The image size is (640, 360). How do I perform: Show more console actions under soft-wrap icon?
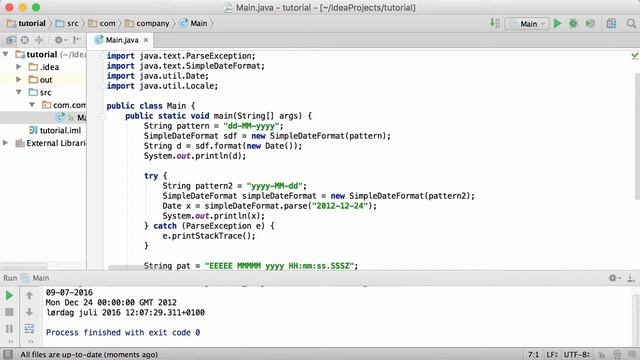(30, 342)
